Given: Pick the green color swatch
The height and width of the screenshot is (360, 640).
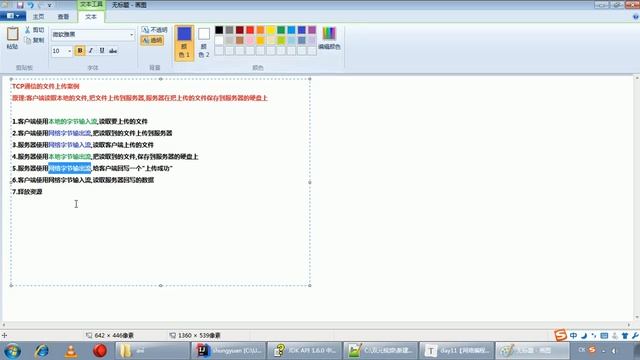Looking at the screenshot, I should click(x=281, y=30).
